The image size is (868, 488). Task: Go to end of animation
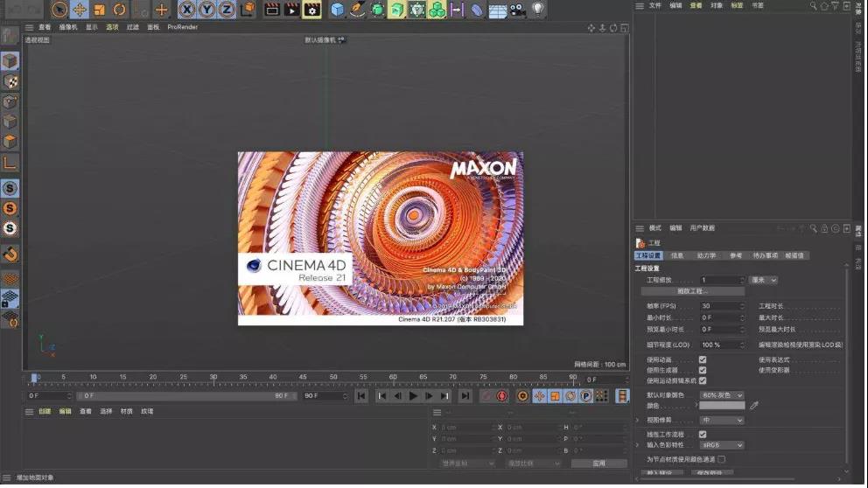465,396
